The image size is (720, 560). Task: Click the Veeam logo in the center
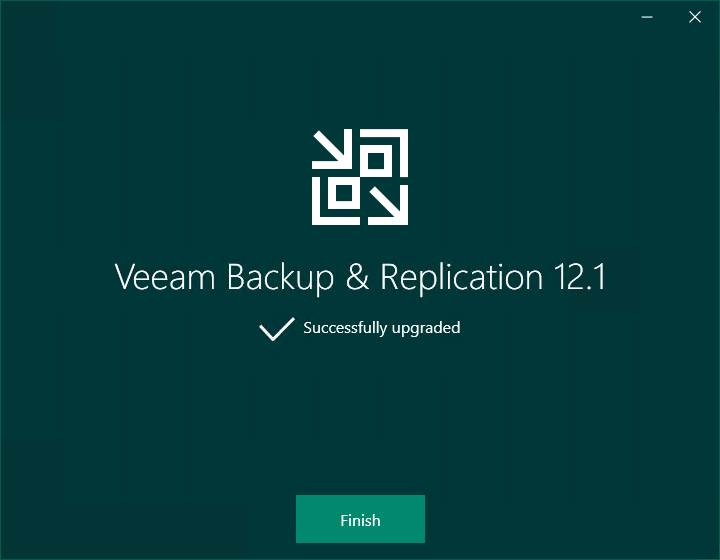[360, 177]
